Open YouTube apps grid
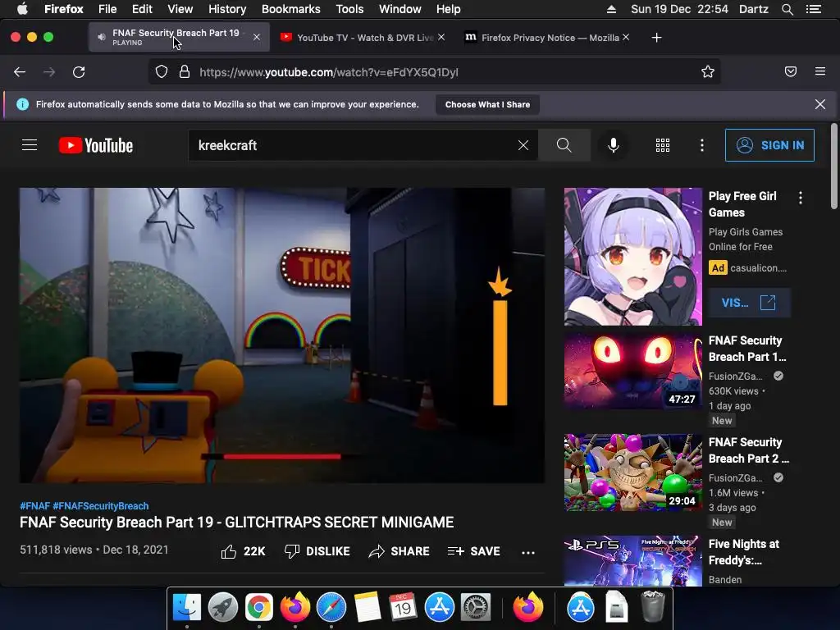 [x=663, y=145]
